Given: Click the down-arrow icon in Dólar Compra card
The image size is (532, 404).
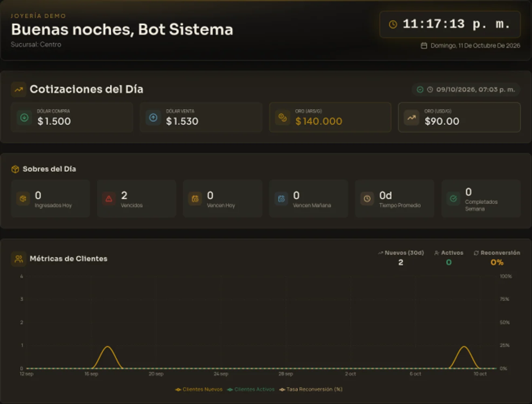Looking at the screenshot, I should point(24,118).
